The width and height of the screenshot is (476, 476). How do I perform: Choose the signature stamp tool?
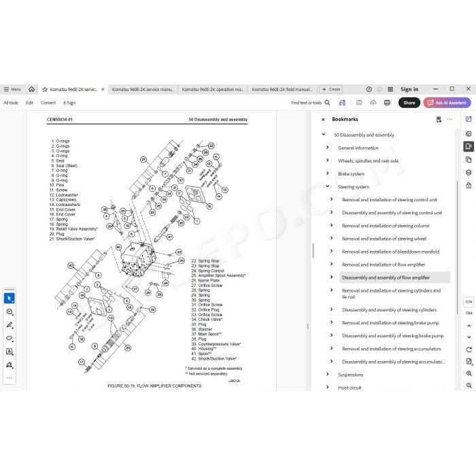click(x=10, y=365)
